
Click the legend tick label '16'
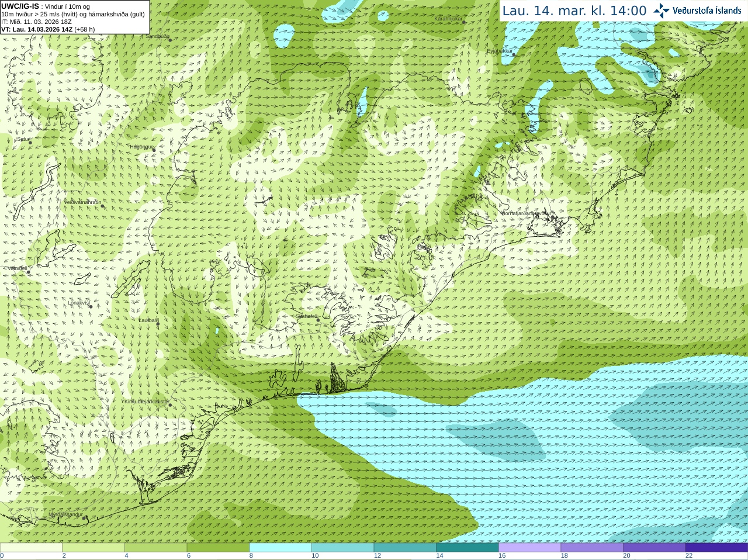click(x=502, y=556)
